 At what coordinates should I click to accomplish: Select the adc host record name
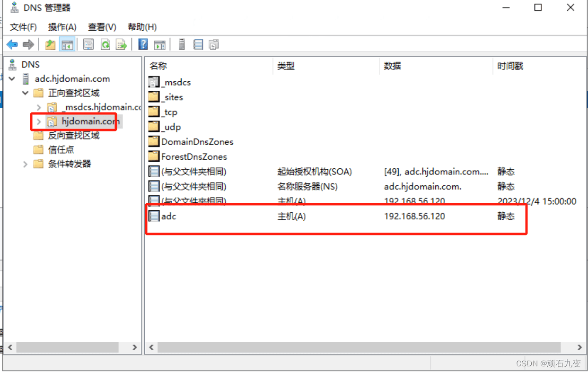[169, 216]
